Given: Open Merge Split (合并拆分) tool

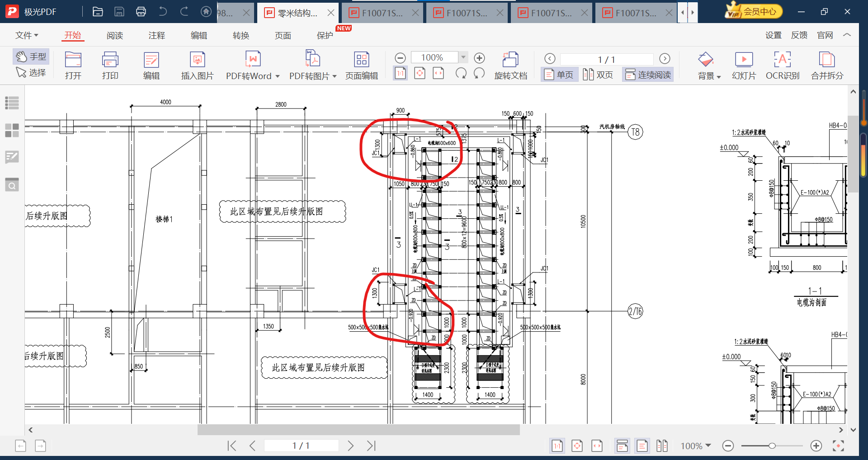Looking at the screenshot, I should [x=827, y=66].
